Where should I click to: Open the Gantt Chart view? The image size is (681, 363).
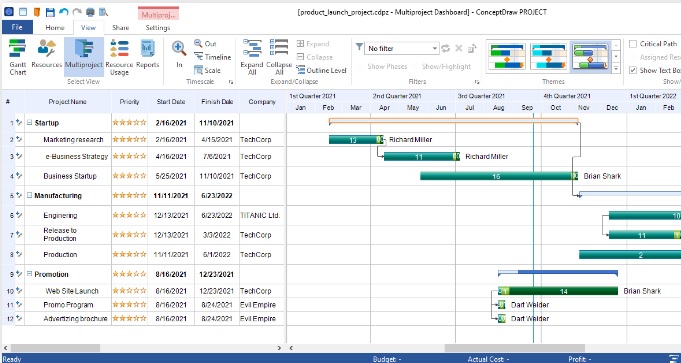click(x=17, y=57)
